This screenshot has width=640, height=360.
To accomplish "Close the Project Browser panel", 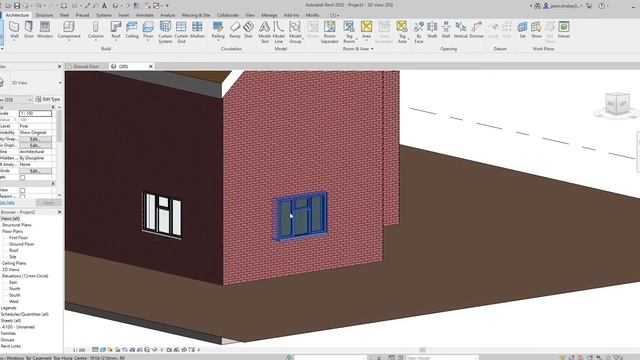I will [59, 212].
